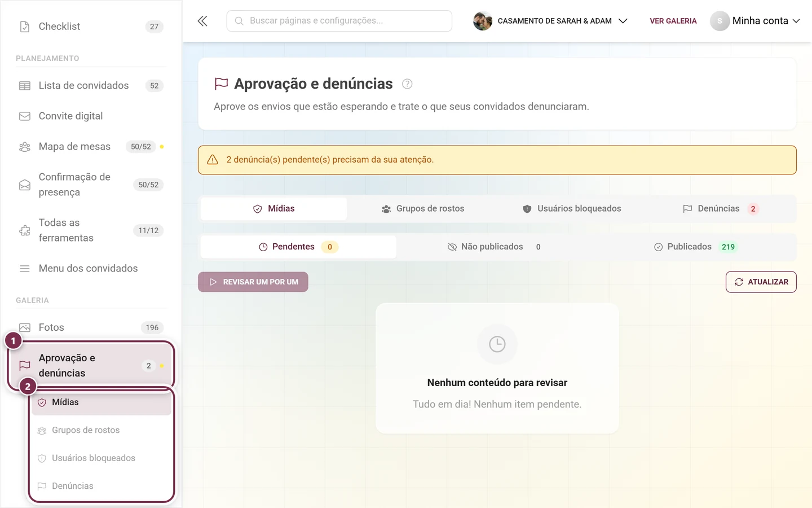
Task: Click the Confirmação de presença open-envelope icon
Action: click(x=25, y=185)
